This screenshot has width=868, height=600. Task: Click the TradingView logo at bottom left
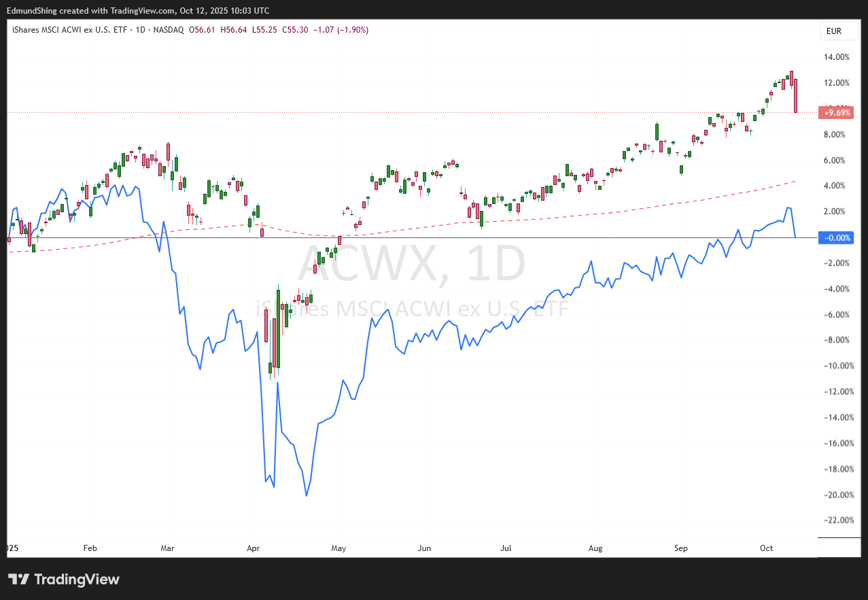[64, 580]
